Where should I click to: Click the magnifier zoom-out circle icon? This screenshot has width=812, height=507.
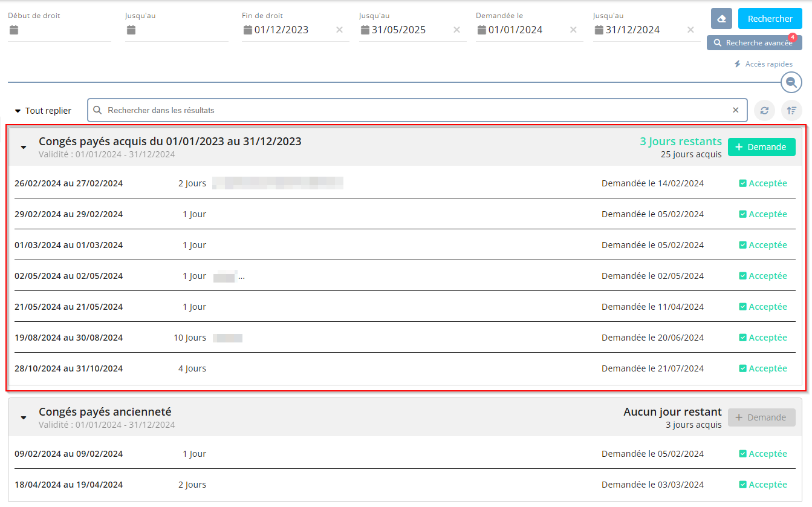pyautogui.click(x=791, y=82)
